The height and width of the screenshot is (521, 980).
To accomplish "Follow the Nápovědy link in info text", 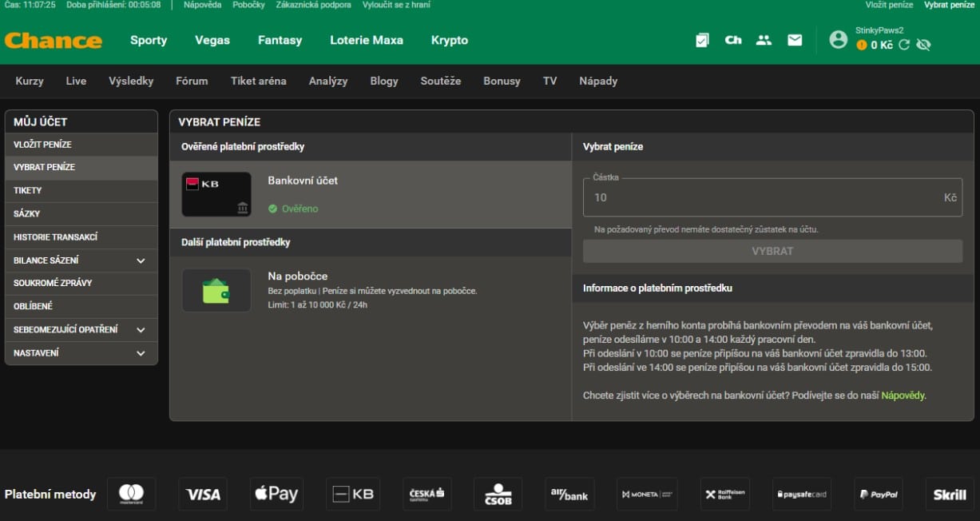I will point(903,395).
